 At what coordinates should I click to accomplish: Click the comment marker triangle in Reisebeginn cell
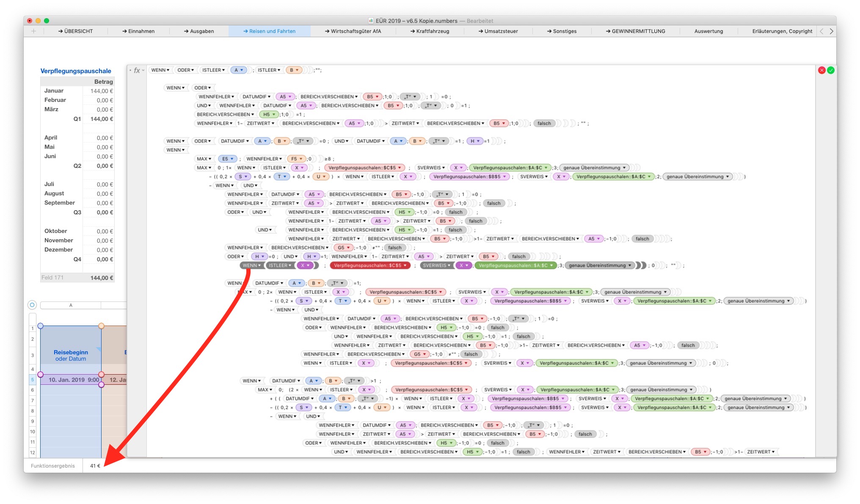(x=99, y=349)
